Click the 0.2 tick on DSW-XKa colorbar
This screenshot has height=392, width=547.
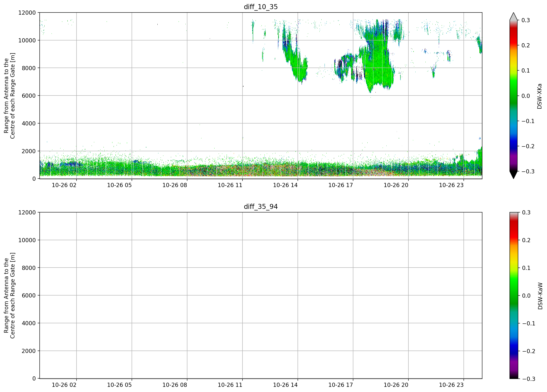click(x=526, y=45)
